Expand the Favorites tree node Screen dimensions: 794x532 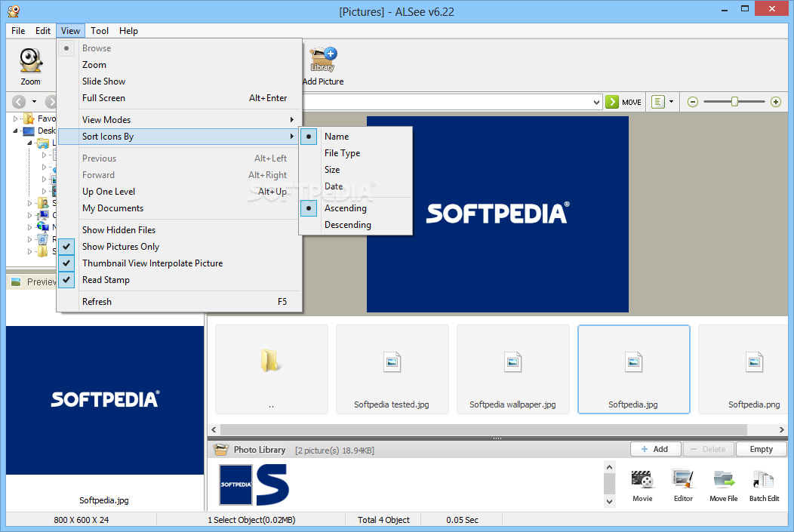point(15,118)
